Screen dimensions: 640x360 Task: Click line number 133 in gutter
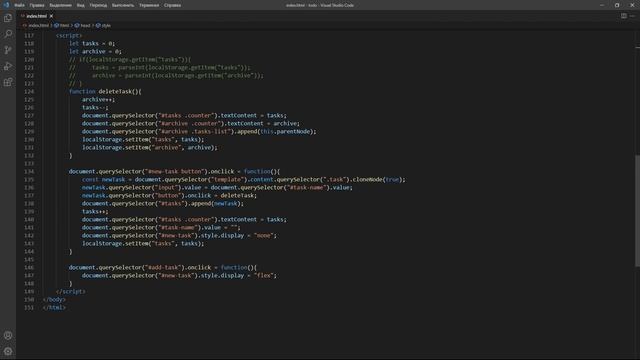click(x=29, y=164)
